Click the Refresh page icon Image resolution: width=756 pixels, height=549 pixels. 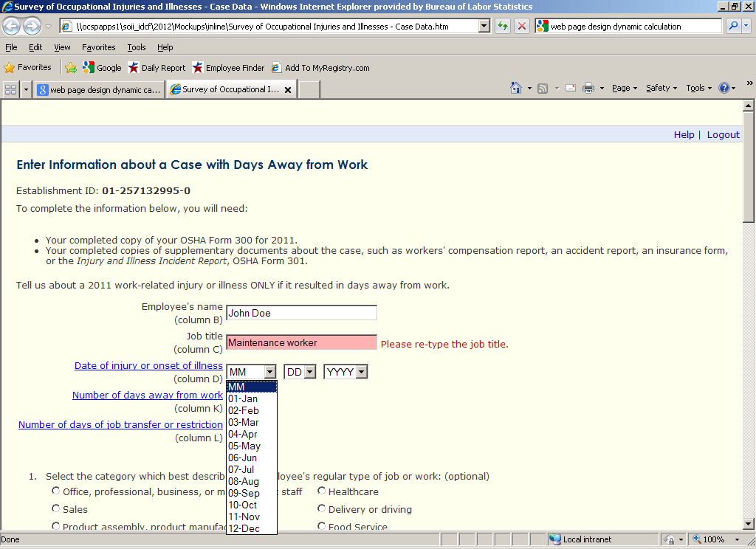tap(503, 26)
